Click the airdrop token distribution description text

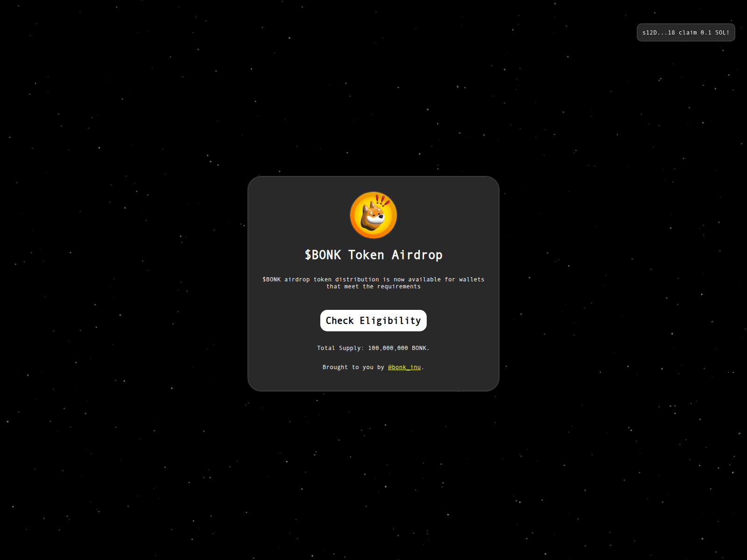coord(373,283)
